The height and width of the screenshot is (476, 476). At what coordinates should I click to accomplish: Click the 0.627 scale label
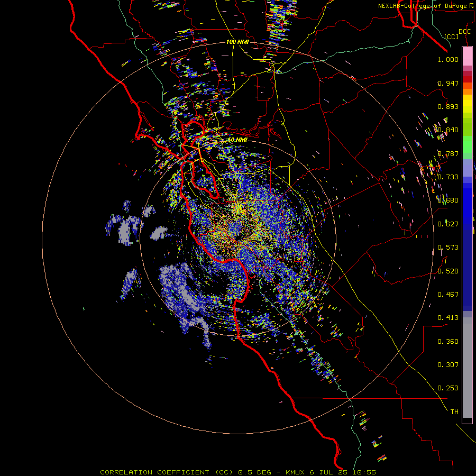[x=448, y=224]
